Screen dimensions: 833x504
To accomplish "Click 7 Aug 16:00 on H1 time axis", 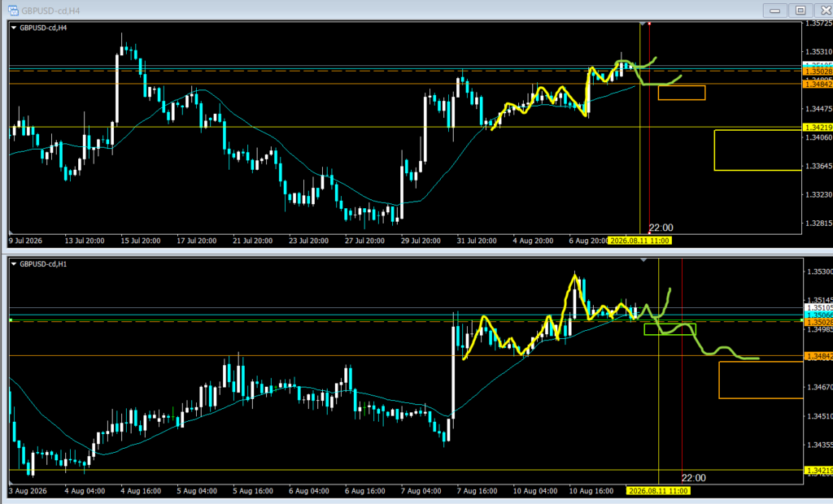I will coord(477,491).
